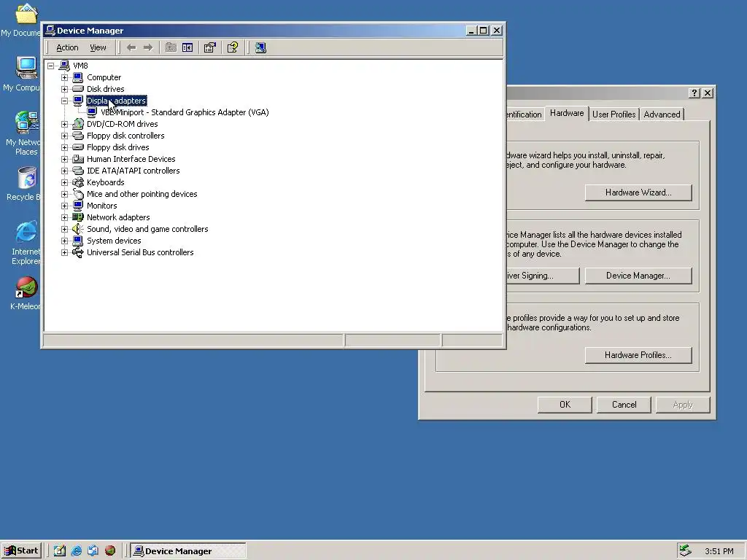
Task: Click Scan for hardware changes icon
Action: [x=260, y=47]
